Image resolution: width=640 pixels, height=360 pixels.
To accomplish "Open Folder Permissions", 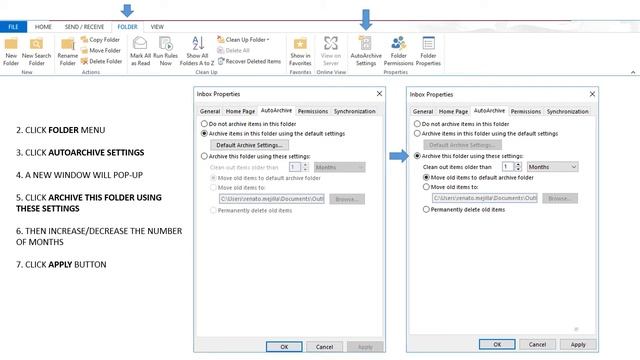I will pos(398,51).
